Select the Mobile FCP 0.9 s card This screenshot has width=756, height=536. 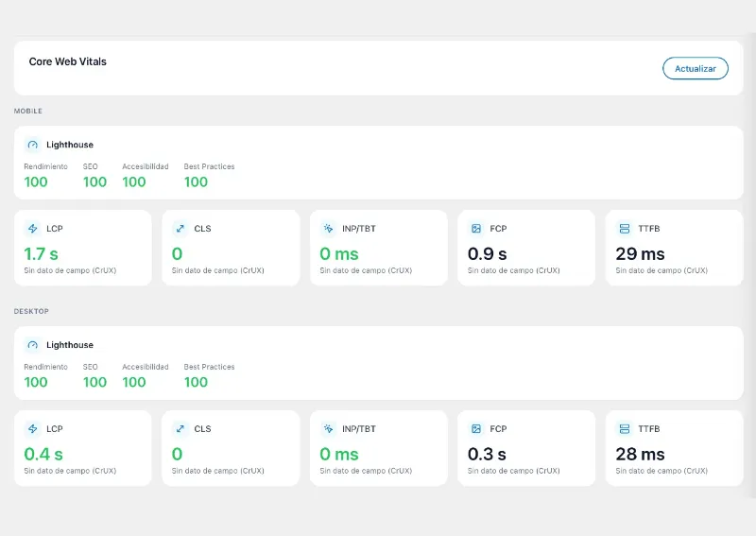[x=526, y=248]
